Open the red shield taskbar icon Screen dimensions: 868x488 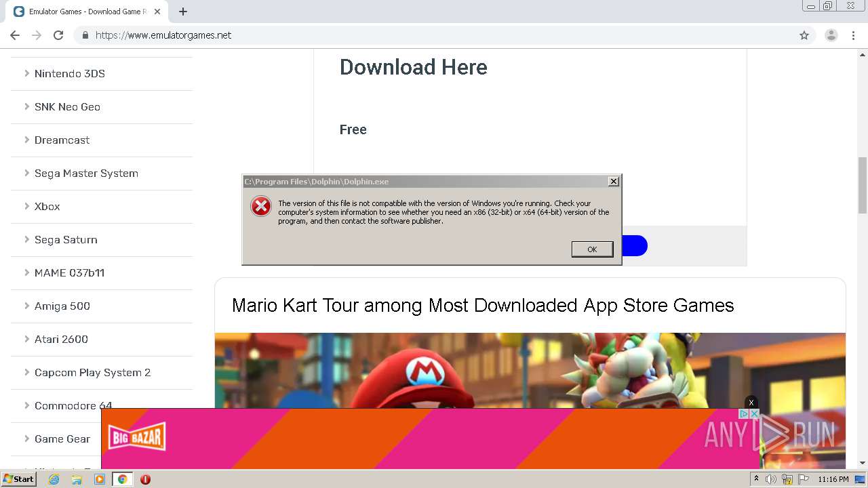[x=145, y=479]
